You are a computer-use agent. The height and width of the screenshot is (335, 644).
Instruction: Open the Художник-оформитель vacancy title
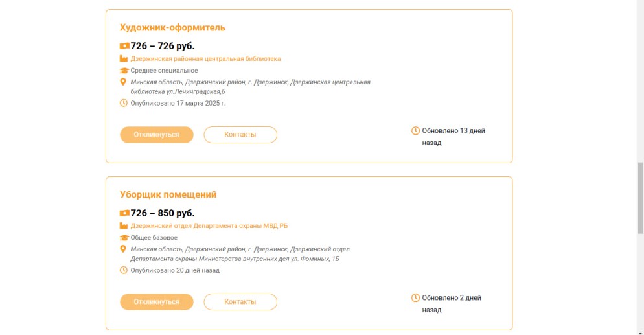click(172, 27)
